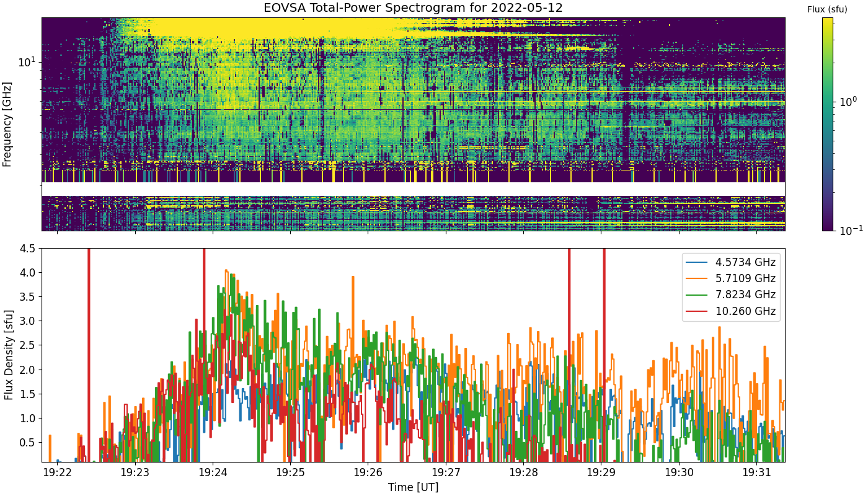Click the Flux (sfu) colorbar label
This screenshot has width=868, height=496.
[x=827, y=9]
